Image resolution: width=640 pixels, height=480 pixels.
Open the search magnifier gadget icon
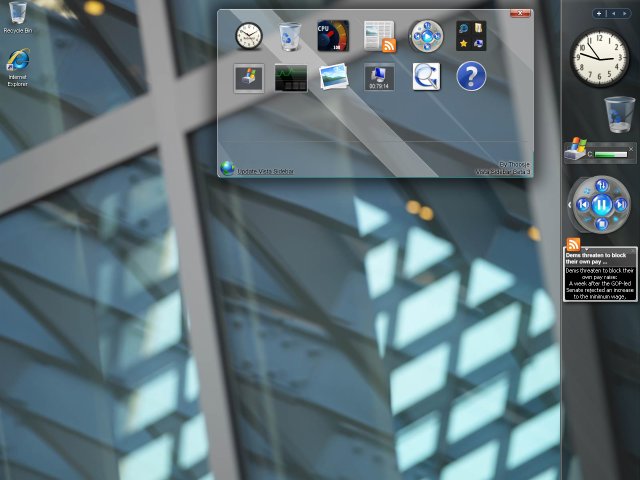426,77
